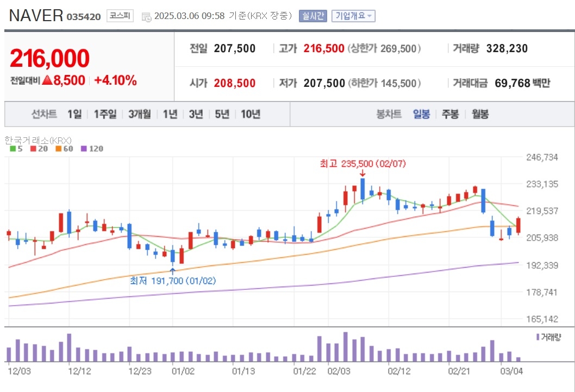Click the red up-triangle change indicator

click(x=47, y=80)
